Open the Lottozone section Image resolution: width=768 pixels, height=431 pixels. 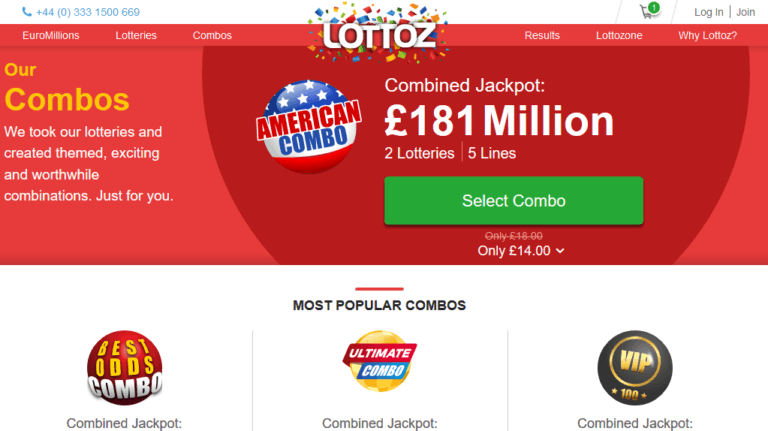click(619, 35)
